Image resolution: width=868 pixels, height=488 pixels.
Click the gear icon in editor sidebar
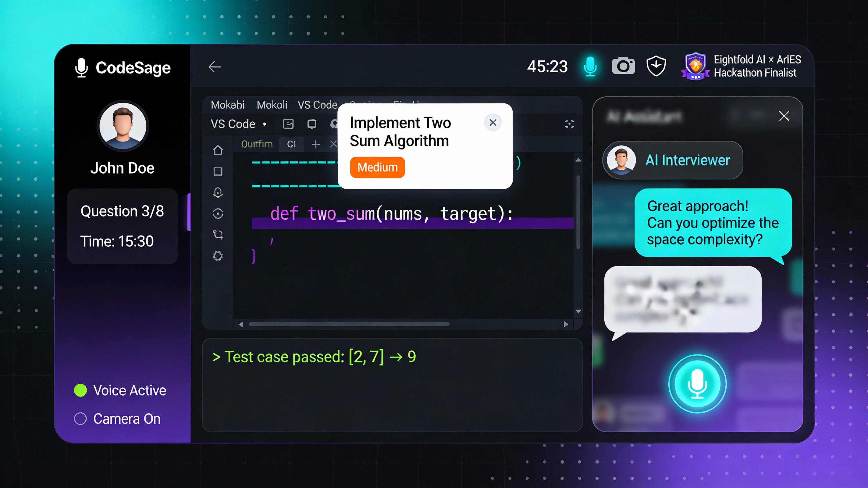(218, 256)
